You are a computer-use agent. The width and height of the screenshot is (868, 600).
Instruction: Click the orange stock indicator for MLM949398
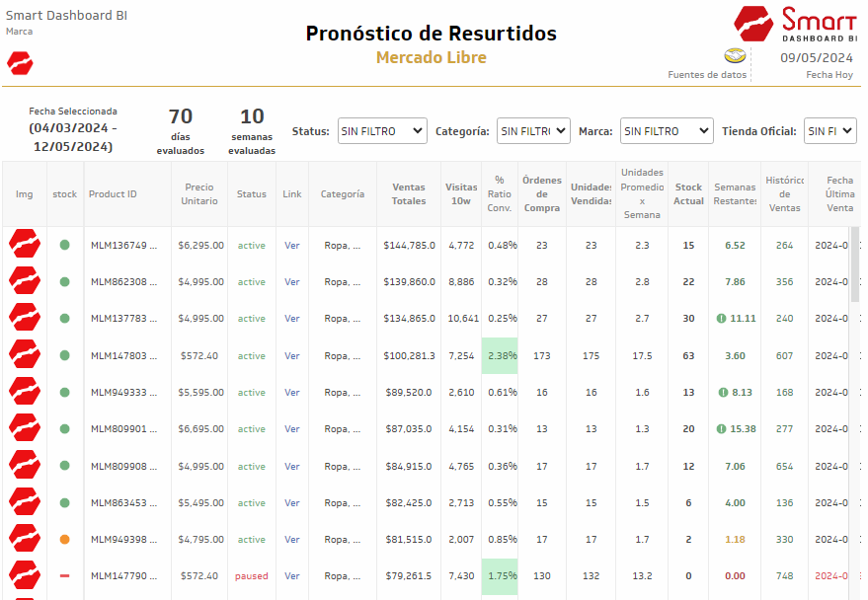tap(64, 540)
